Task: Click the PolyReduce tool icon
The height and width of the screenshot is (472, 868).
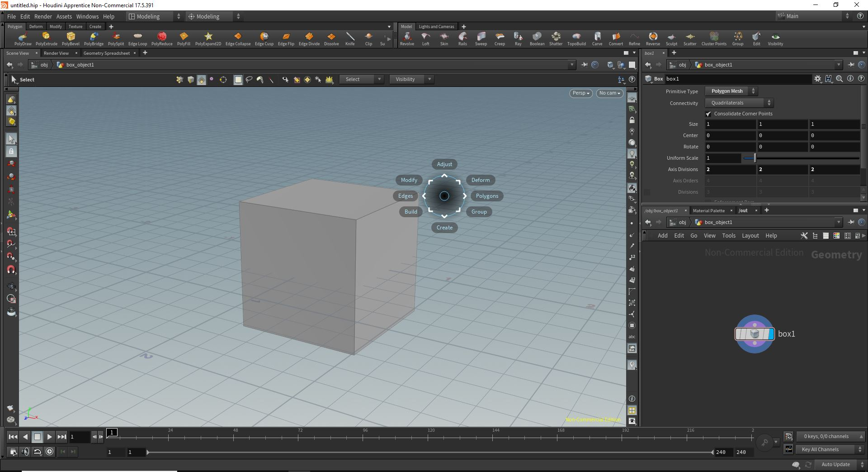Action: point(162,39)
